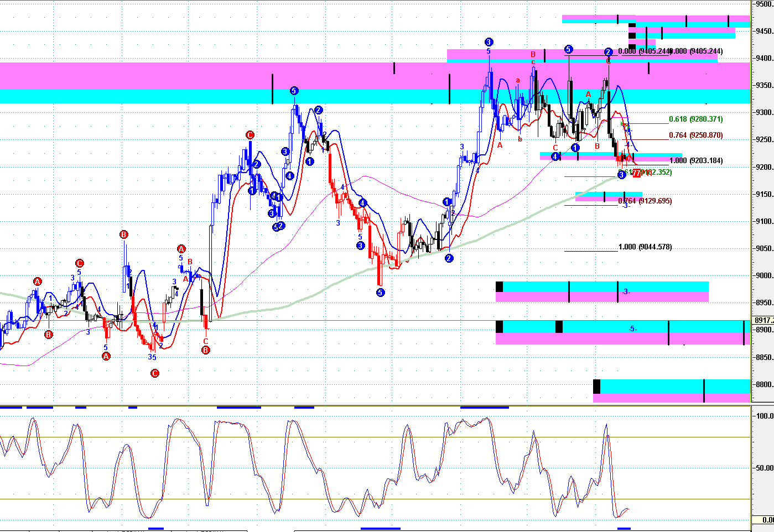Image resolution: width=774 pixels, height=532 pixels.
Task: Select blue circled 3 at the chart's highest peak
Action: pyautogui.click(x=489, y=42)
